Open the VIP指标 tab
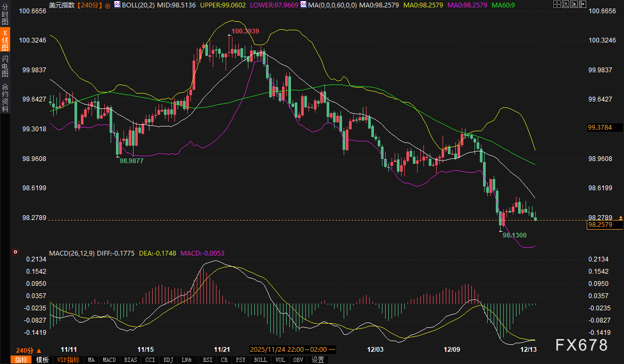The width and height of the screenshot is (624, 364). [68, 360]
